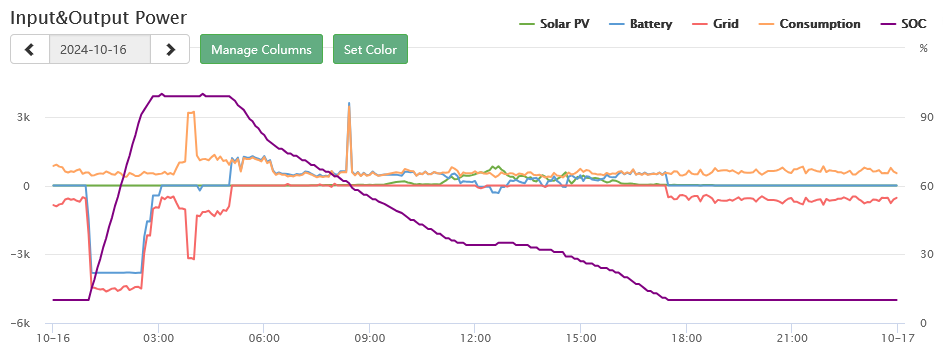The image size is (944, 360).
Task: Click the blue Battery legend line marker
Action: [616, 24]
